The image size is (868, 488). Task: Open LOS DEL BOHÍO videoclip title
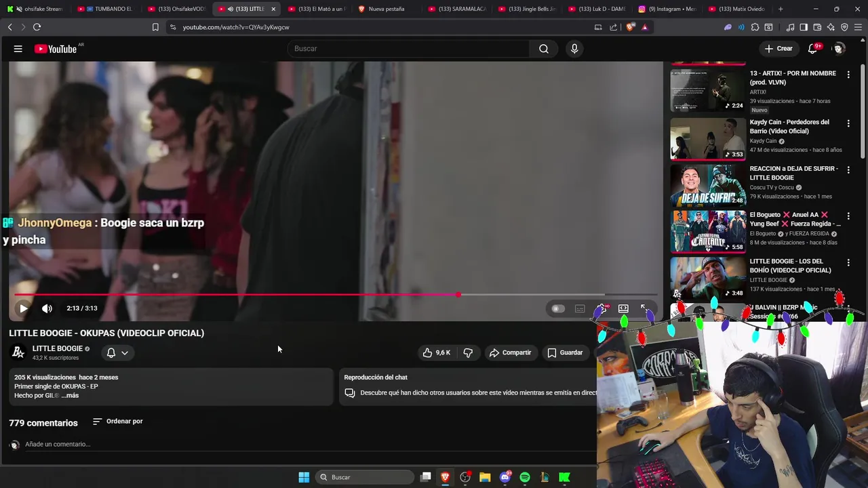[x=790, y=266]
